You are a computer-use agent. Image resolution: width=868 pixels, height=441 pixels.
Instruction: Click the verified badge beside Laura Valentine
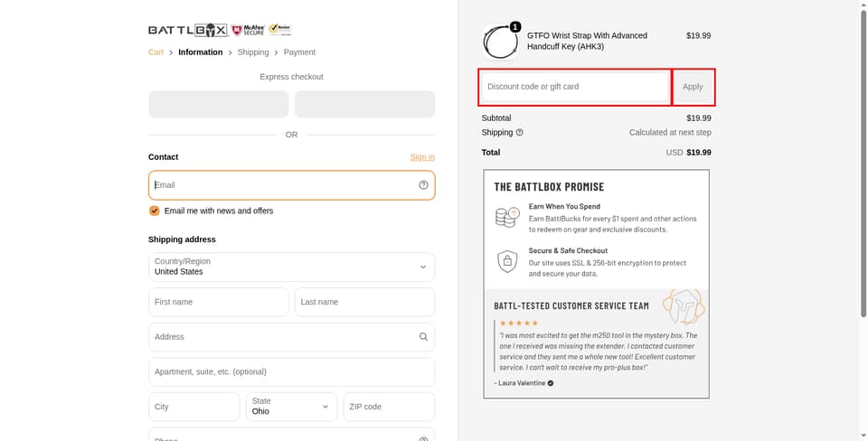point(551,383)
